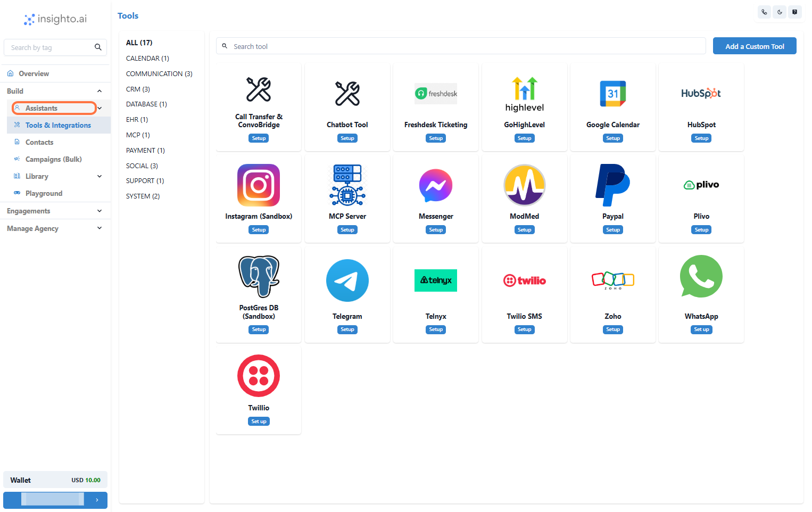Click the HubSpot logo

coord(701,94)
